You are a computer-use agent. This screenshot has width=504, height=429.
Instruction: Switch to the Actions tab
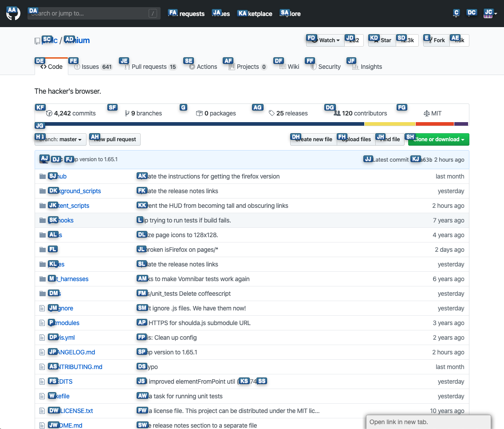click(x=203, y=67)
